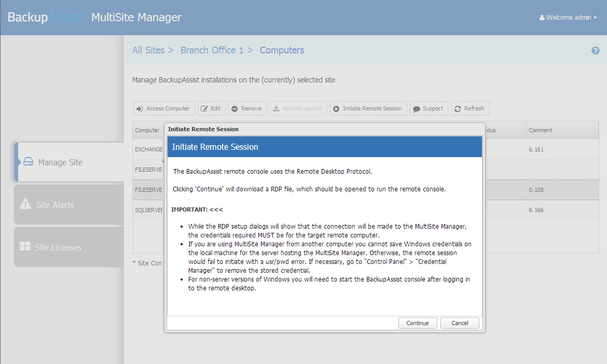Open the Computers breadcrumb link
The height and width of the screenshot is (364, 607).
click(282, 50)
